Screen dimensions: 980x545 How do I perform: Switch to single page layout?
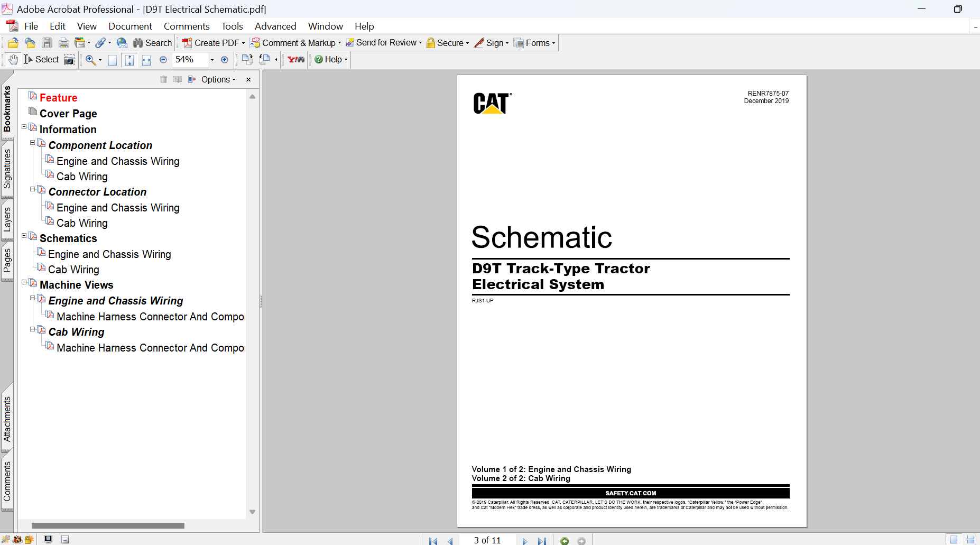coord(954,540)
